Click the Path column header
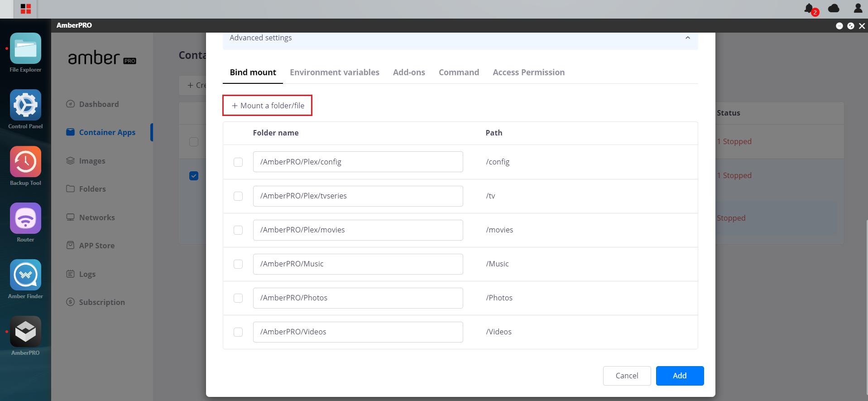Screen dimensions: 868x401 click(494, 133)
